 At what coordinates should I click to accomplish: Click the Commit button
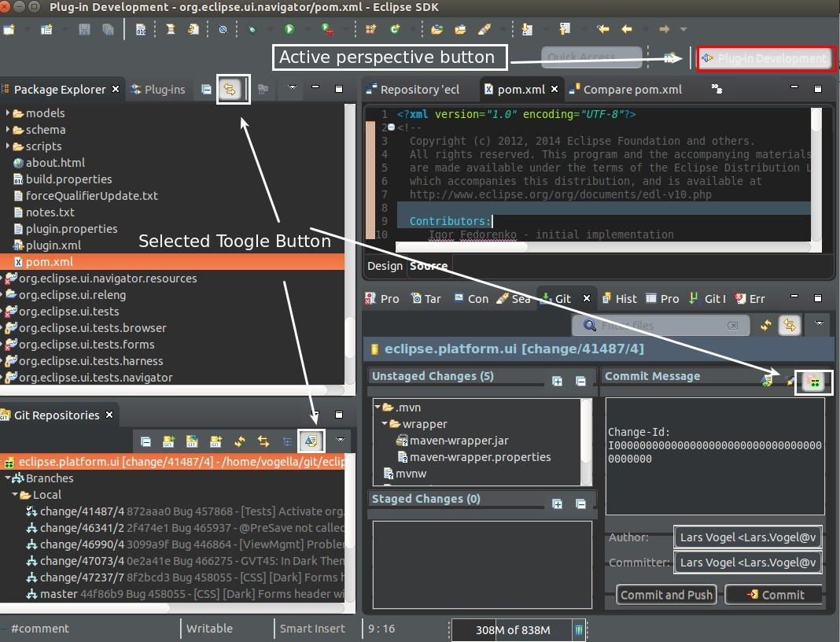coord(773,595)
